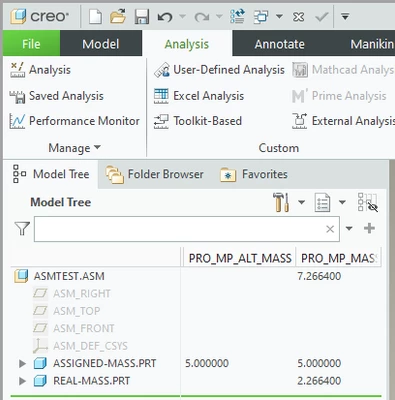The width and height of the screenshot is (395, 400).
Task: Open search options dropdown arrow
Action: 349,229
